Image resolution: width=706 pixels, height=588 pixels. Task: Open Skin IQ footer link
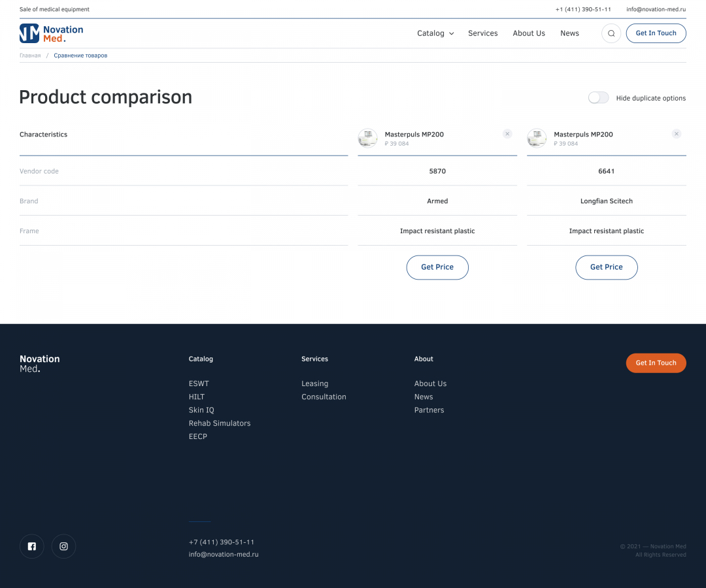[201, 410]
